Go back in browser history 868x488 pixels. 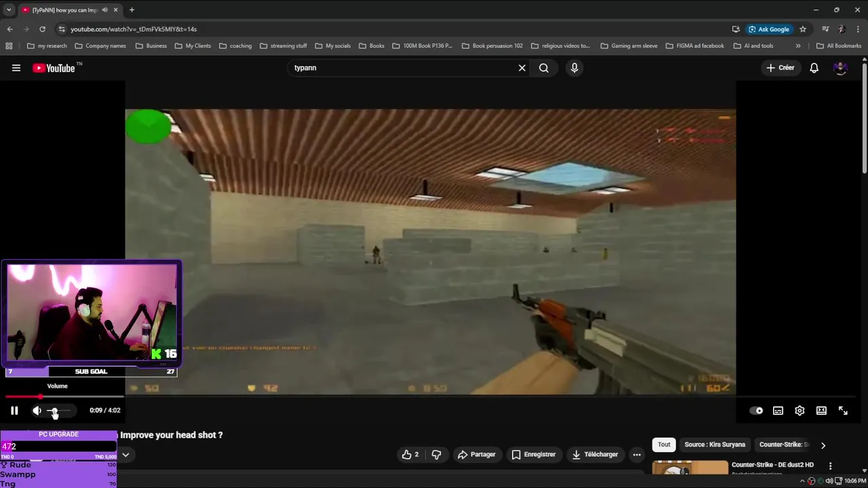pos(9,29)
